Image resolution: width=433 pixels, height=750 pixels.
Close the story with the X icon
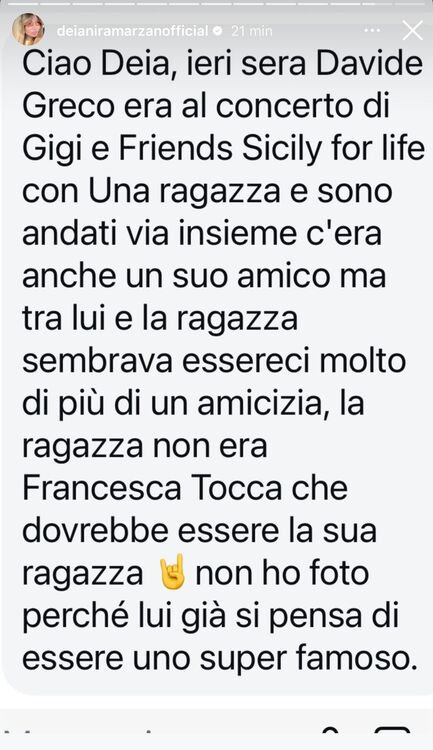(x=412, y=31)
